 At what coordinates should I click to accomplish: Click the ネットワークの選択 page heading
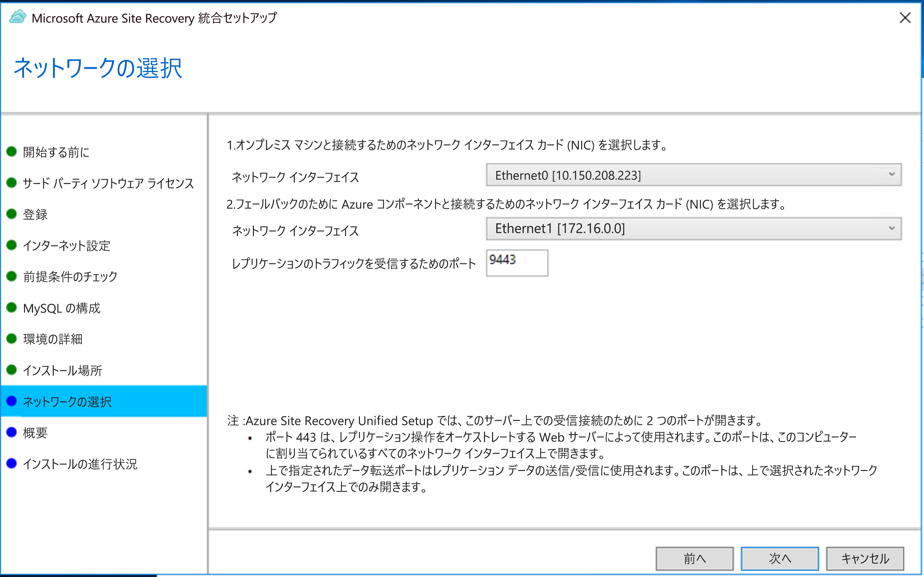pyautogui.click(x=98, y=68)
